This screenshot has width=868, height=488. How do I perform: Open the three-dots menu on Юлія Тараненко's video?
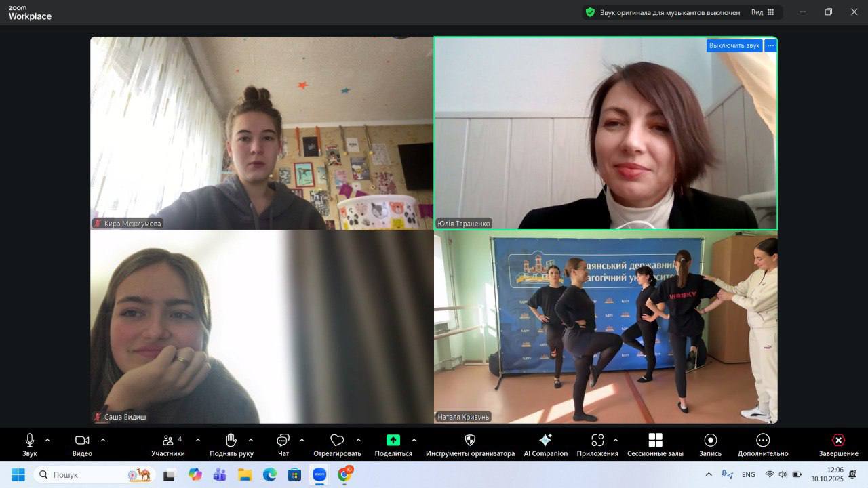coord(770,45)
